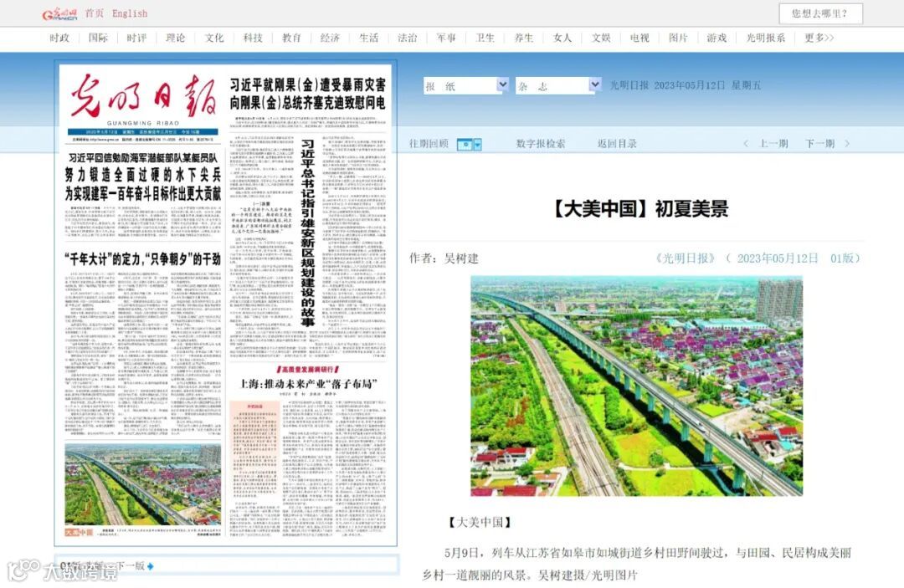
Task: Open the 光明报系 nav section
Action: click(766, 38)
